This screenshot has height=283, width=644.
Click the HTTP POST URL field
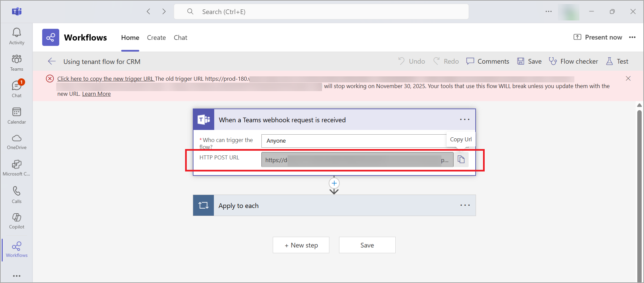[357, 160]
